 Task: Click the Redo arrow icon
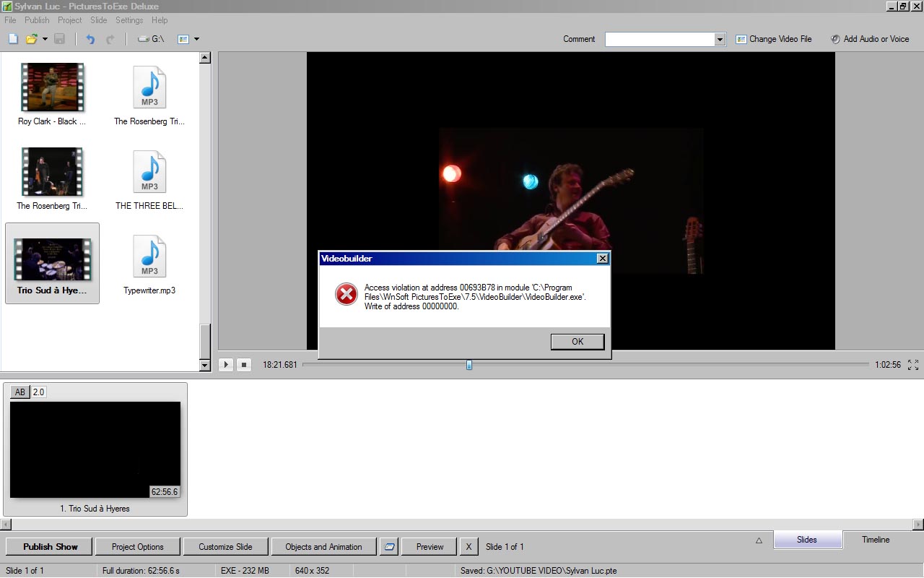pyautogui.click(x=110, y=39)
